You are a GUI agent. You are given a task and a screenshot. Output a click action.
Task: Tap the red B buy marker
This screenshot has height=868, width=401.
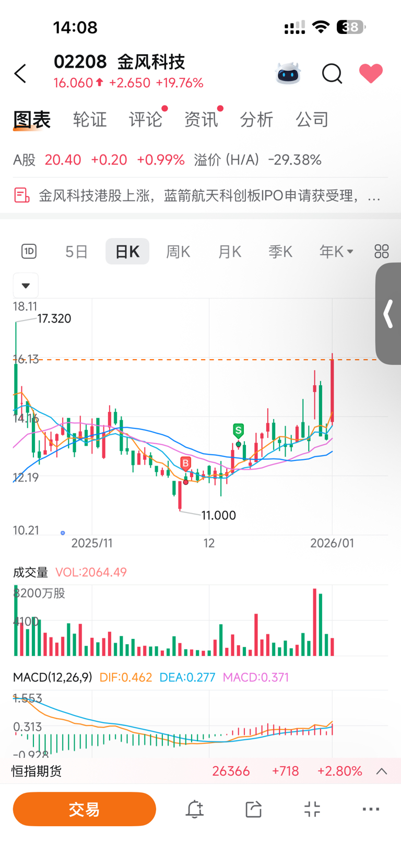pyautogui.click(x=185, y=463)
